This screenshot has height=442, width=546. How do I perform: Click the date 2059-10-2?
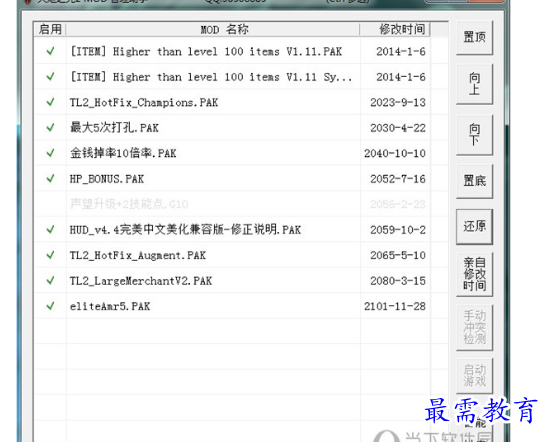click(398, 230)
